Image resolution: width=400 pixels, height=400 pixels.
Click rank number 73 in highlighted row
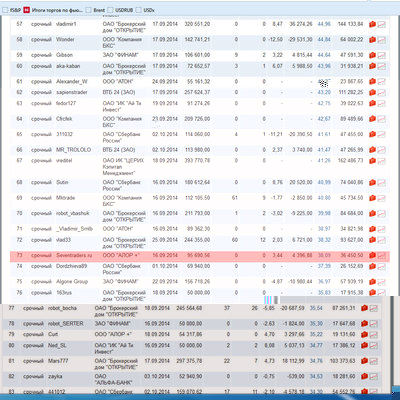(19, 255)
